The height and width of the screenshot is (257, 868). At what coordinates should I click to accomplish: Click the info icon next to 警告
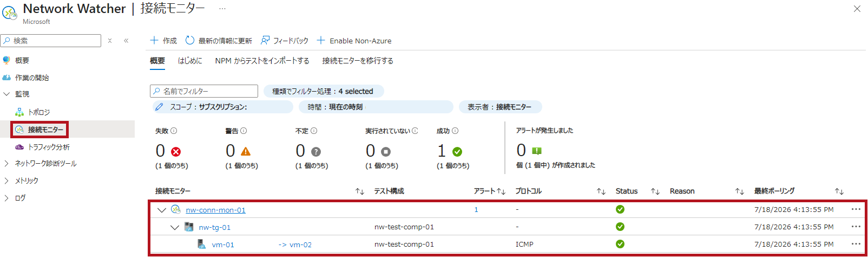244,131
